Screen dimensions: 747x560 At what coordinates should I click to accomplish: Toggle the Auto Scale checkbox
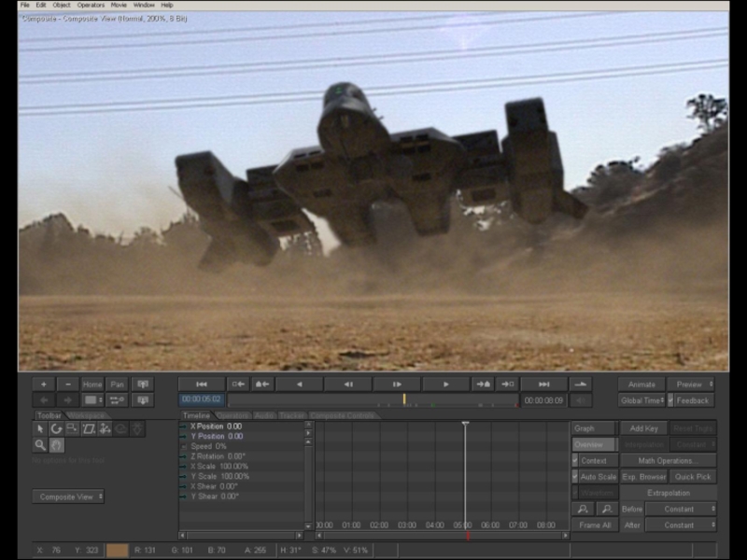tap(575, 477)
